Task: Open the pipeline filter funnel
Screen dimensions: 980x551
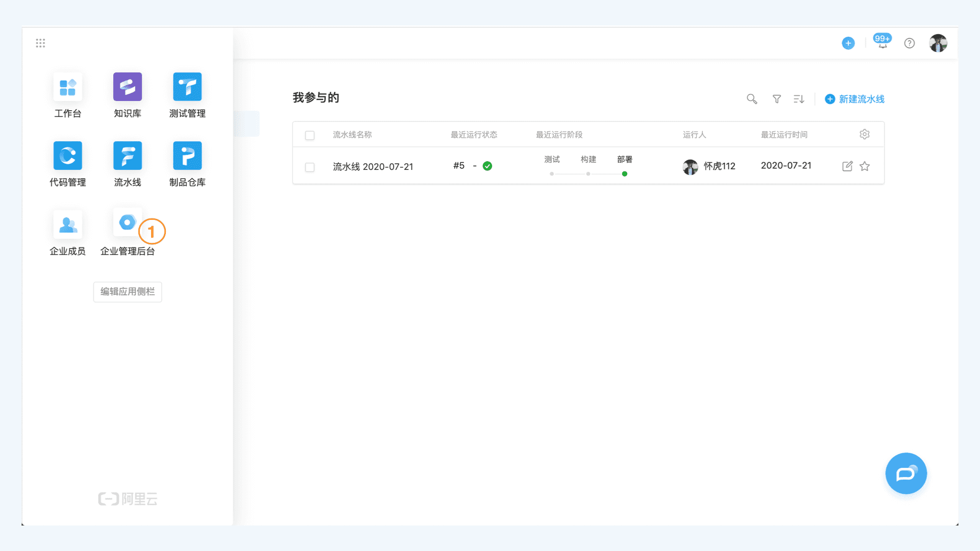Action: click(776, 99)
